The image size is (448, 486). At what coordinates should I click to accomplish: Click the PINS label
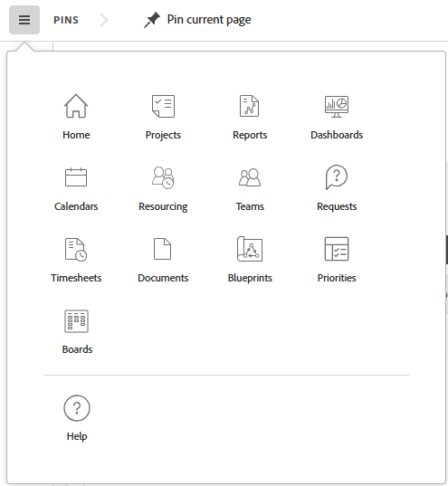[x=66, y=20]
